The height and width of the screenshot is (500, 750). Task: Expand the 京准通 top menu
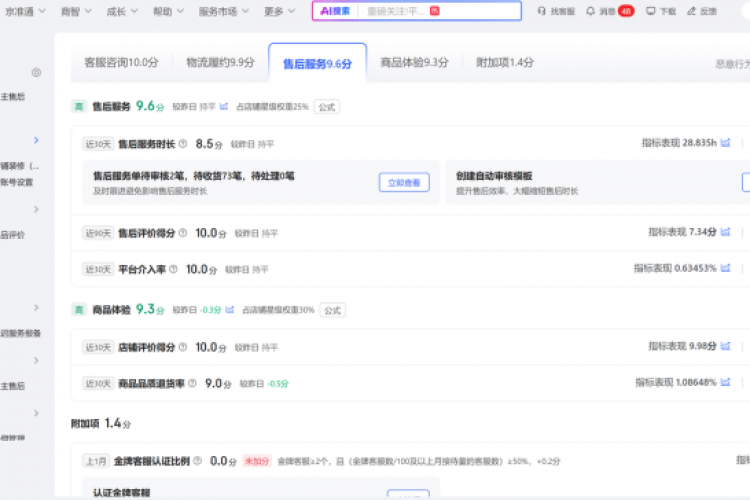(25, 11)
